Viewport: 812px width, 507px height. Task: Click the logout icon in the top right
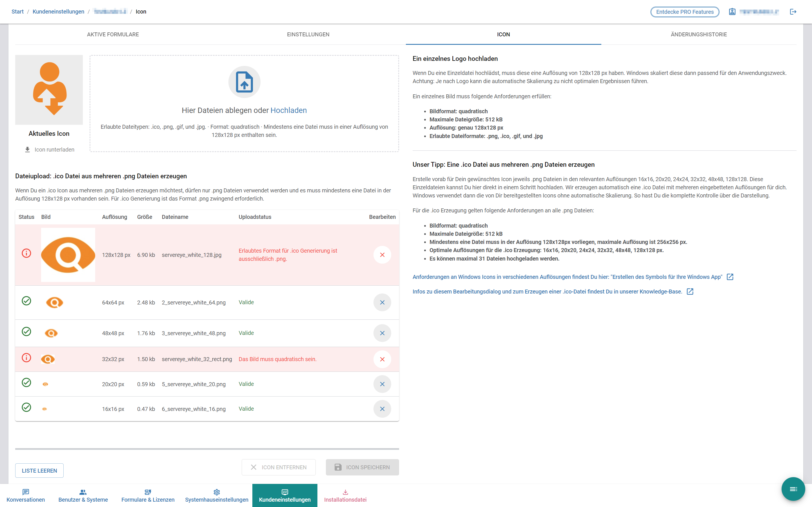[793, 12]
